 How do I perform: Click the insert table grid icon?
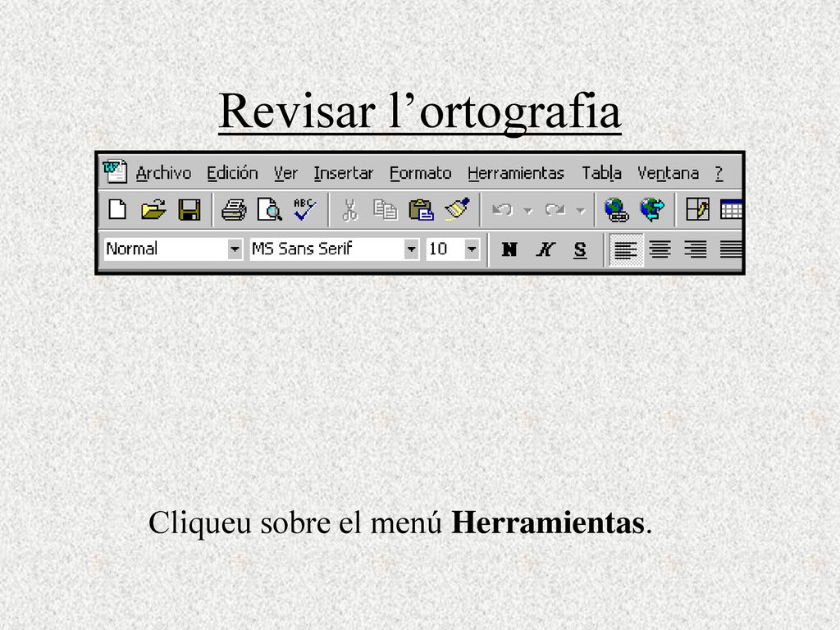731,209
